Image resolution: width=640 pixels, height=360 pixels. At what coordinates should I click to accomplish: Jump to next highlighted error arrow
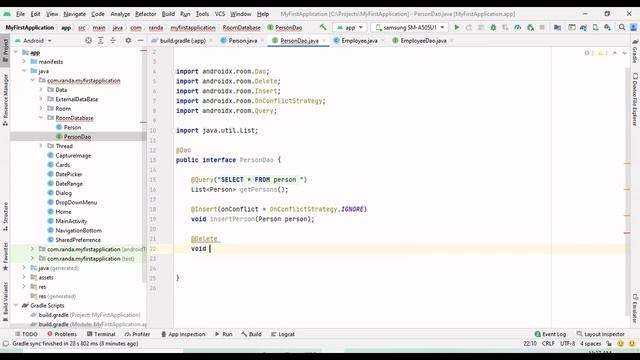pyautogui.click(x=624, y=53)
